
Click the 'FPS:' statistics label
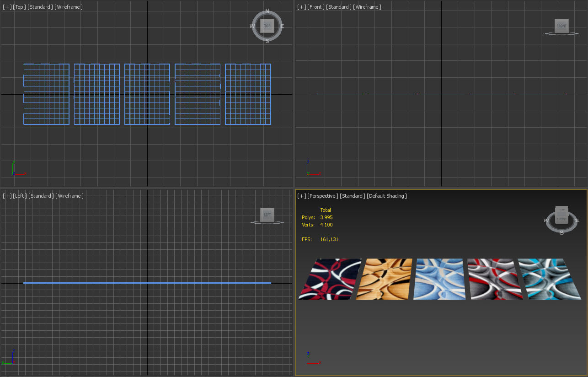306,239
